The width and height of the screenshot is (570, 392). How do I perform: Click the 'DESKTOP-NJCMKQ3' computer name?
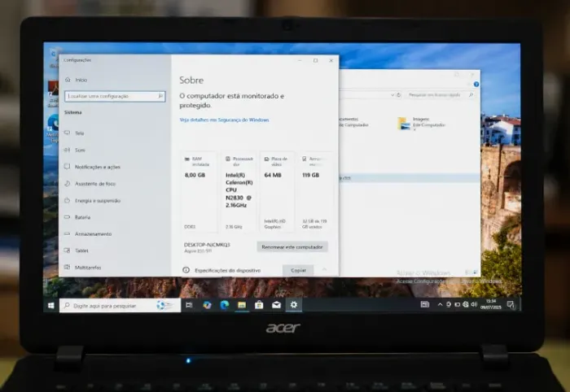click(207, 245)
